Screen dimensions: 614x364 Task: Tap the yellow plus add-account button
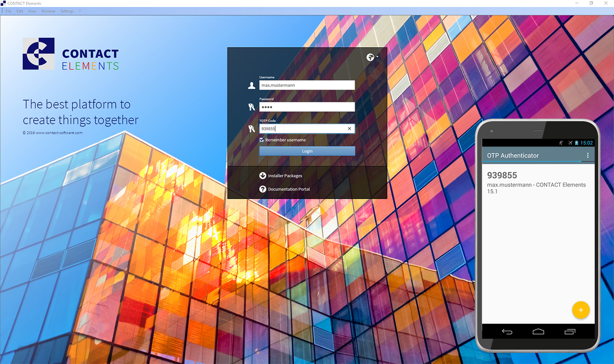coord(581,310)
